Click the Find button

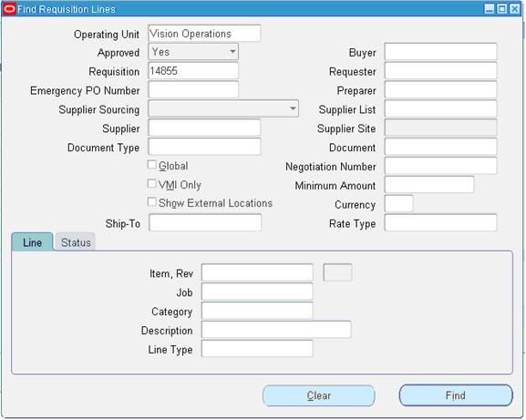pyautogui.click(x=456, y=395)
